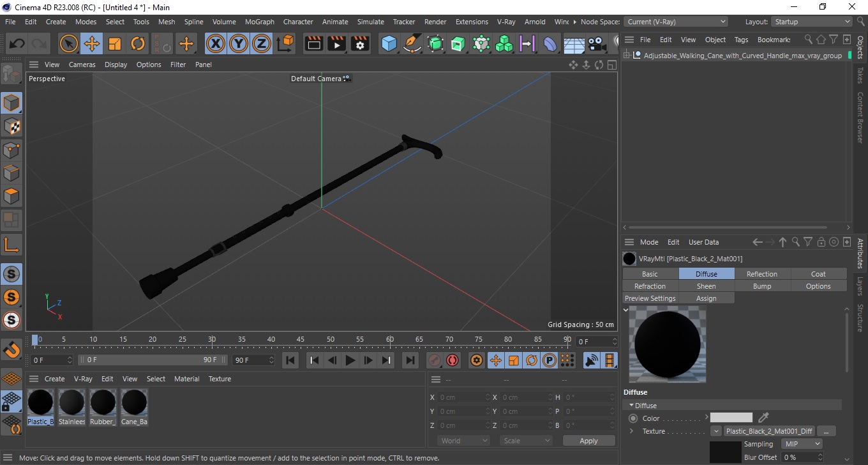Open the MoGraph Cloner icon
The width and height of the screenshot is (868, 465).
[x=504, y=44]
